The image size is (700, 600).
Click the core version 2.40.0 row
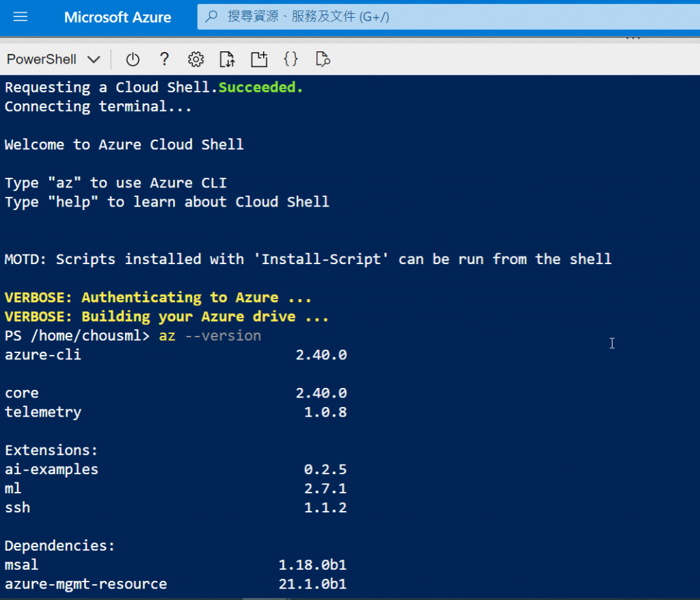[x=176, y=393]
